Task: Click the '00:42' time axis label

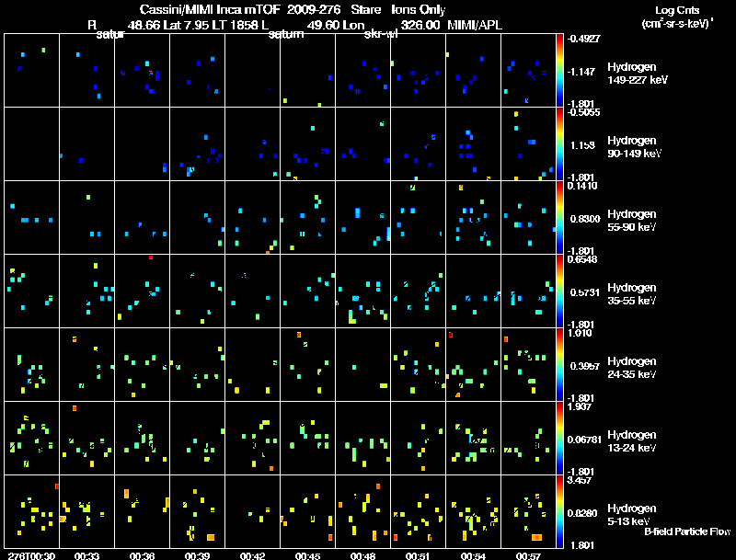Action: [252, 556]
